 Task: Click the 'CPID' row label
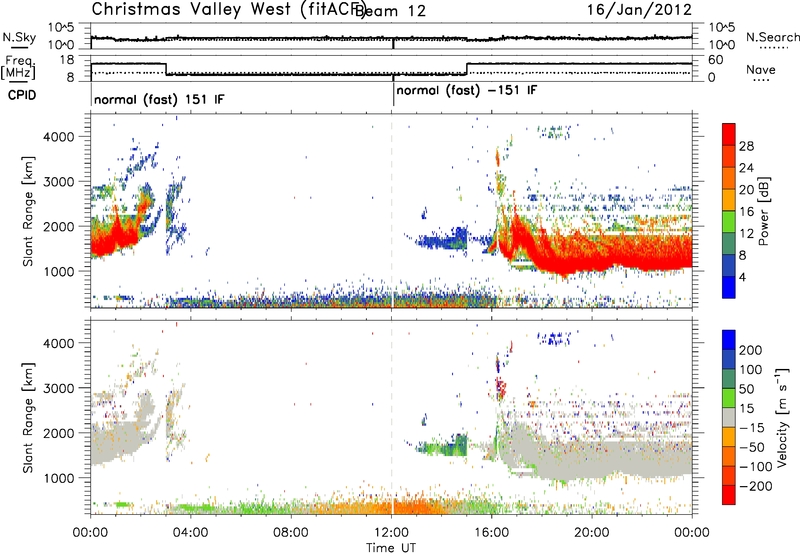[x=22, y=95]
